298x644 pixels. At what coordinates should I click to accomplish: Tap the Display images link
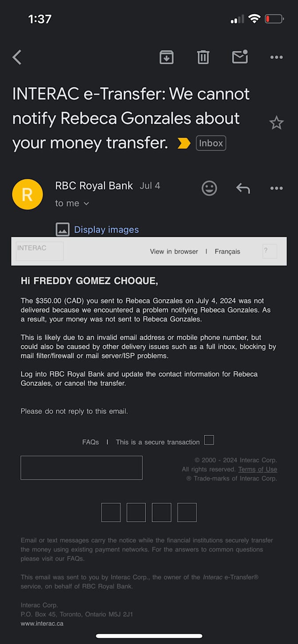(106, 229)
